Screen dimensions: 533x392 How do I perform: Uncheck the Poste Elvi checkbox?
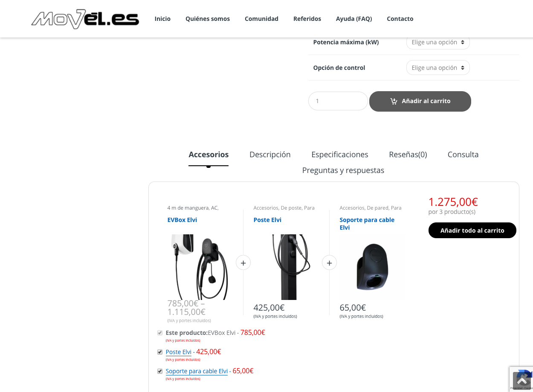tap(160, 352)
